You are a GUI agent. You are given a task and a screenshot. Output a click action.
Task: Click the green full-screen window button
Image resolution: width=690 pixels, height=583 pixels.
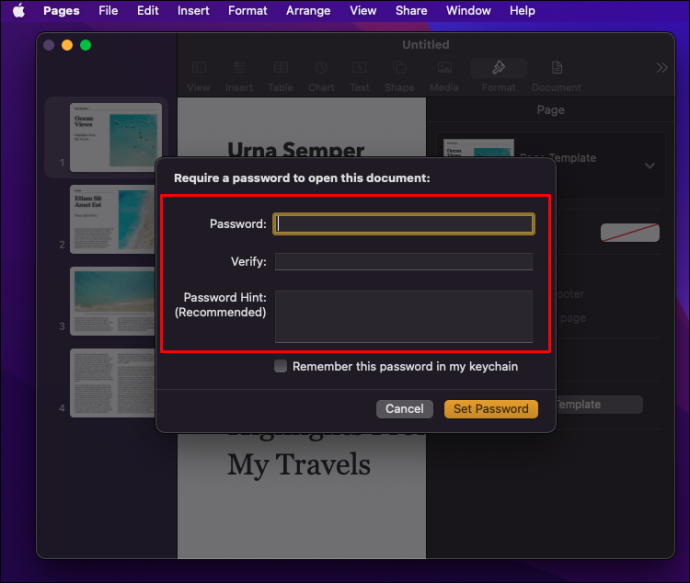[85, 45]
